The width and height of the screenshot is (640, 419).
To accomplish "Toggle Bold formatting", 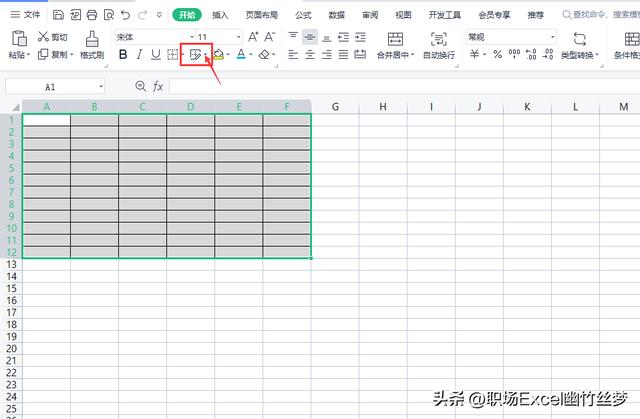I will click(123, 54).
